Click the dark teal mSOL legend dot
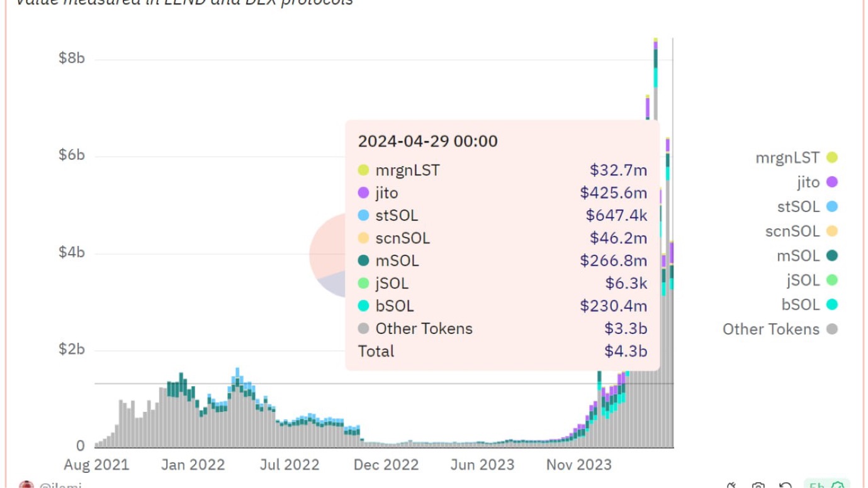 coord(831,255)
